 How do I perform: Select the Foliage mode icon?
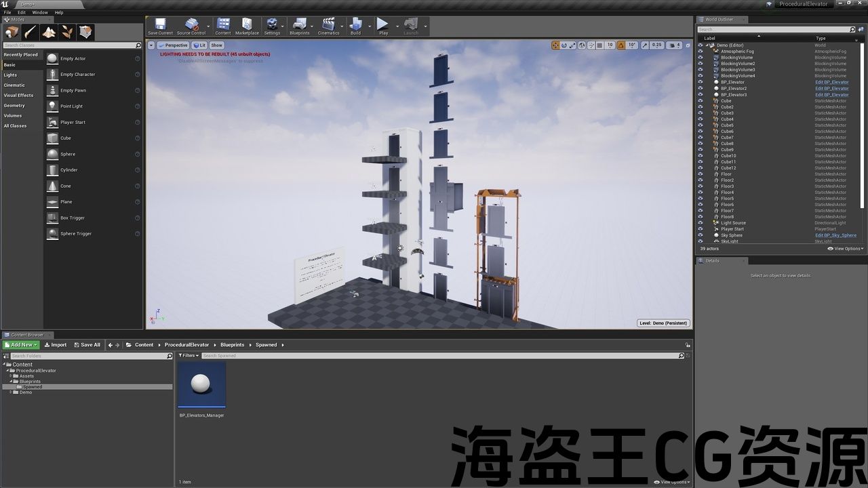(67, 32)
